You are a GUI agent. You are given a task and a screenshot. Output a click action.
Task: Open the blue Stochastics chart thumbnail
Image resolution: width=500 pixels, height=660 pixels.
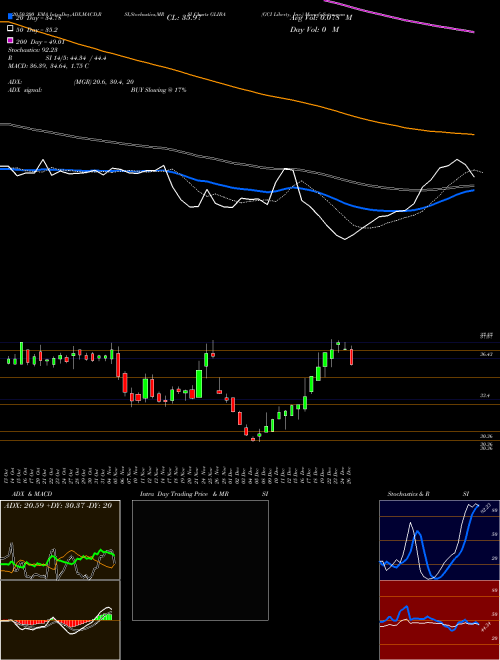[x=439, y=540]
